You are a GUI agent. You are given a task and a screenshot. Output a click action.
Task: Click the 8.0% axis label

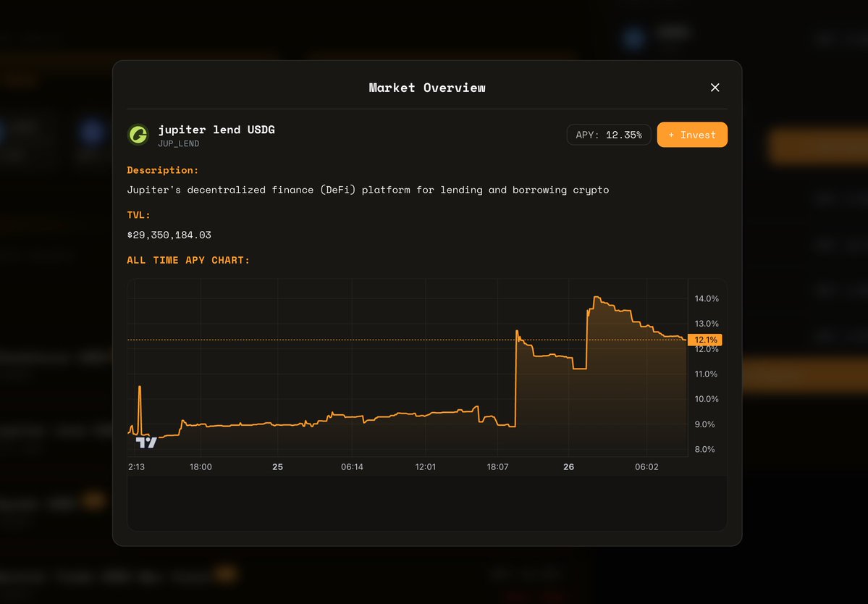[x=704, y=449]
